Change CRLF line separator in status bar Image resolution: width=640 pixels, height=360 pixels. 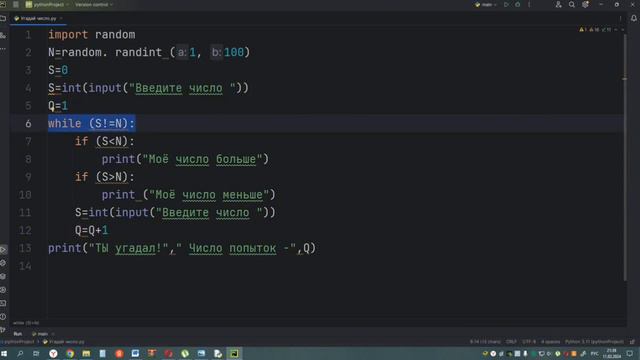coord(511,342)
